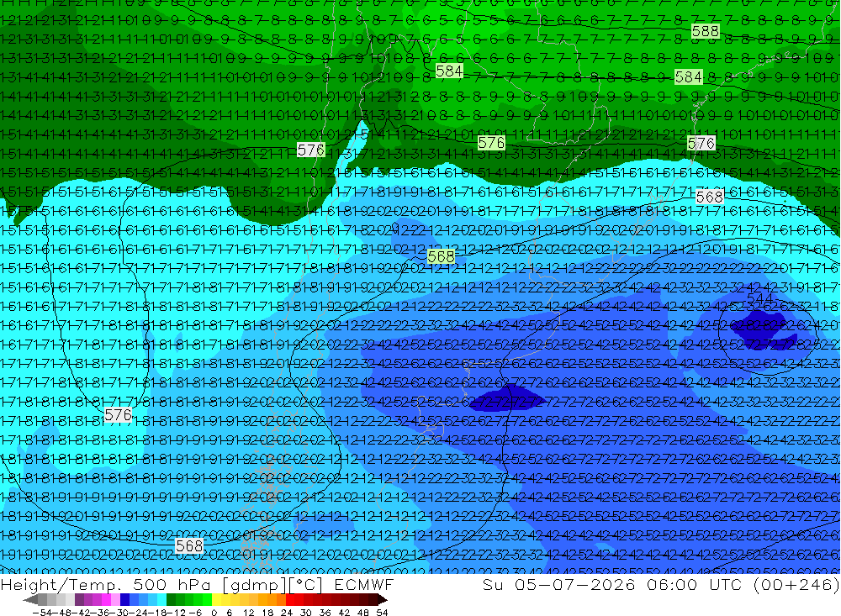The height and width of the screenshot is (616, 841).
Task: Pick the dark blue swatch above the -30 value
Action: click(x=125, y=599)
